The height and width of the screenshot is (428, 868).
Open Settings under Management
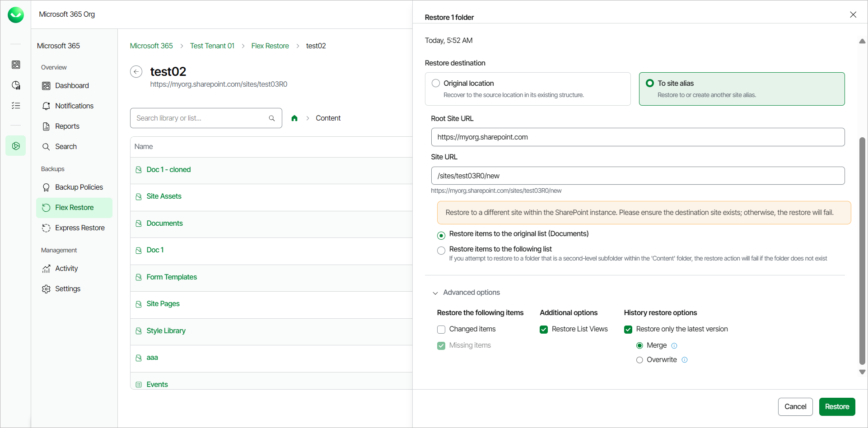[68, 289]
